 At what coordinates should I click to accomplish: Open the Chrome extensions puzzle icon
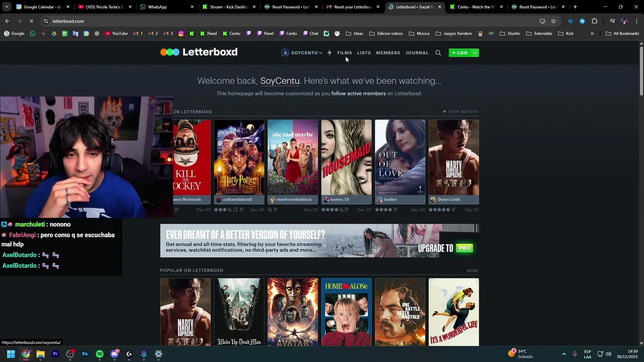(594, 21)
